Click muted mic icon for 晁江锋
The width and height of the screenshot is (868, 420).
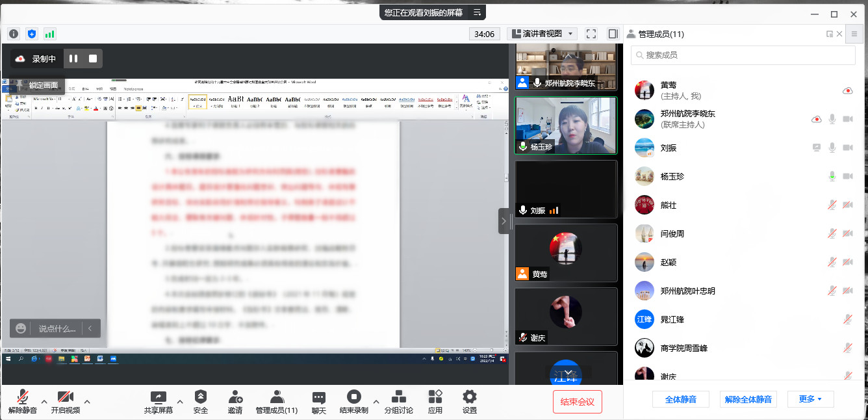847,319
